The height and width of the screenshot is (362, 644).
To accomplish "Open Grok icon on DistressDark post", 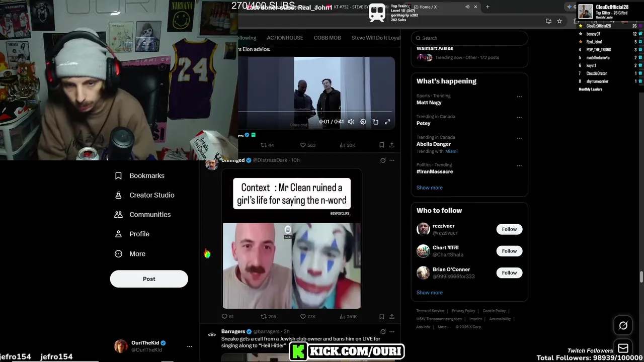I will tap(383, 160).
